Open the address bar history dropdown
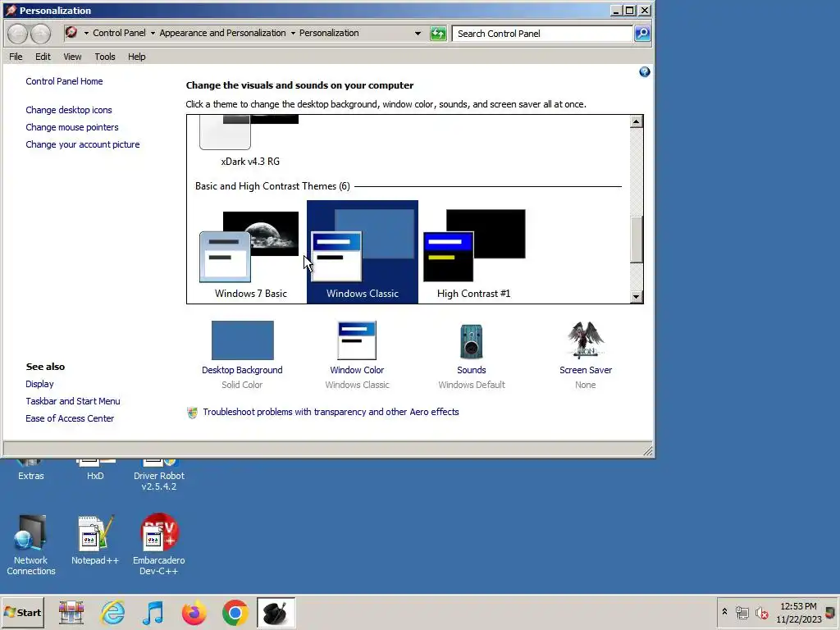 [x=418, y=33]
